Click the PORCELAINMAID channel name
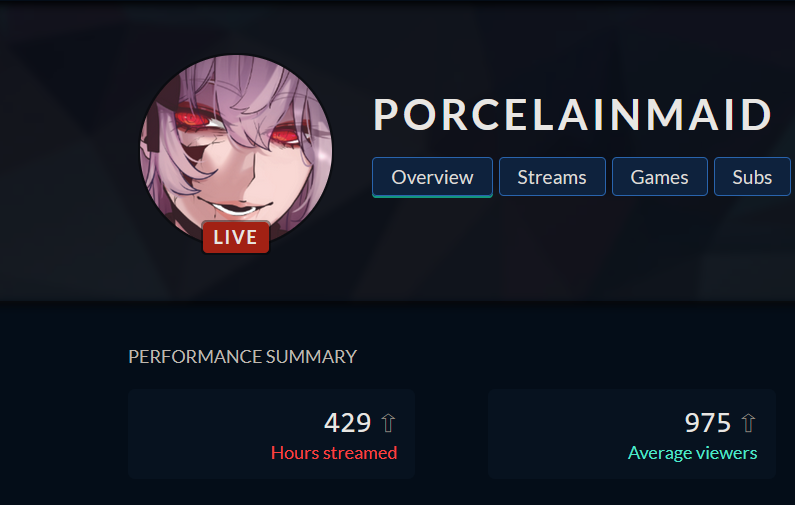This screenshot has width=795, height=505. pyautogui.click(x=572, y=115)
